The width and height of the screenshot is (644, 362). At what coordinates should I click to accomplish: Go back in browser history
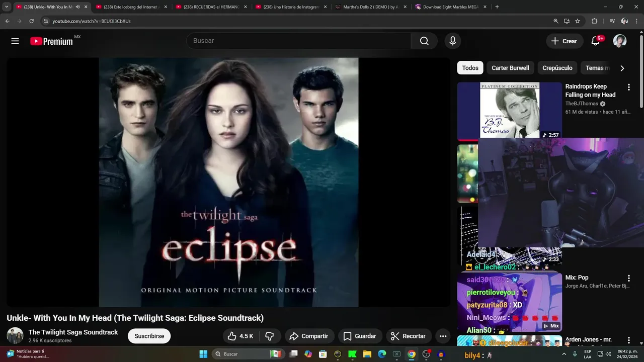click(x=8, y=21)
